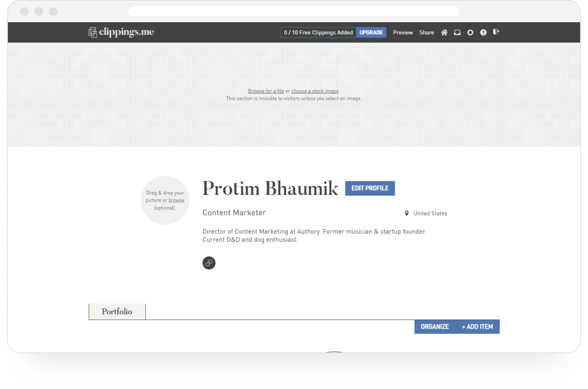Click the UPGRADE button
Screen dimensions: 588x389
tap(371, 33)
